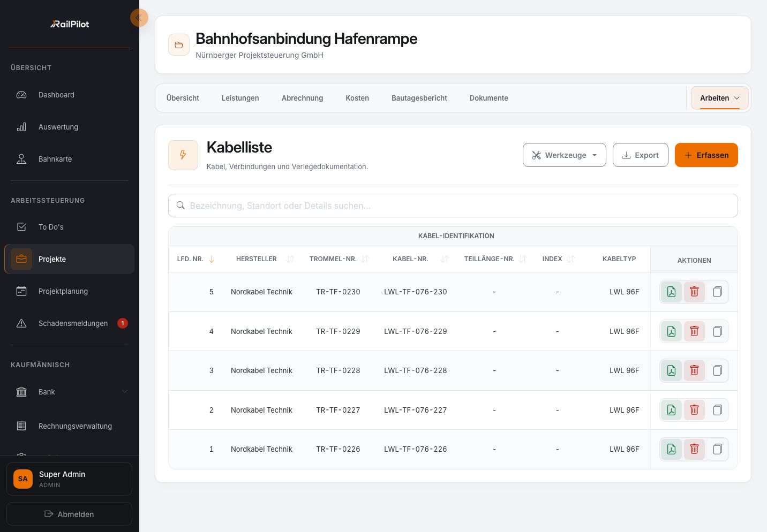
Task: Export PDF for row LWL-TF-076-226
Action: pos(671,449)
